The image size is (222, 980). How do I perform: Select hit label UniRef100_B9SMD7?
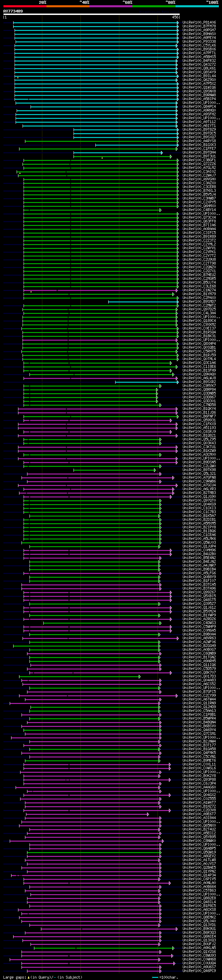click(x=199, y=302)
